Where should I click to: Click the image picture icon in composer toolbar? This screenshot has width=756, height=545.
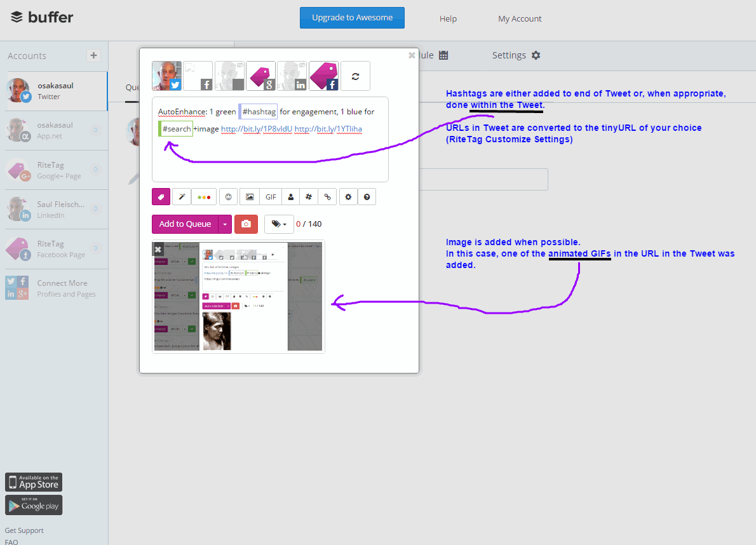pos(250,197)
